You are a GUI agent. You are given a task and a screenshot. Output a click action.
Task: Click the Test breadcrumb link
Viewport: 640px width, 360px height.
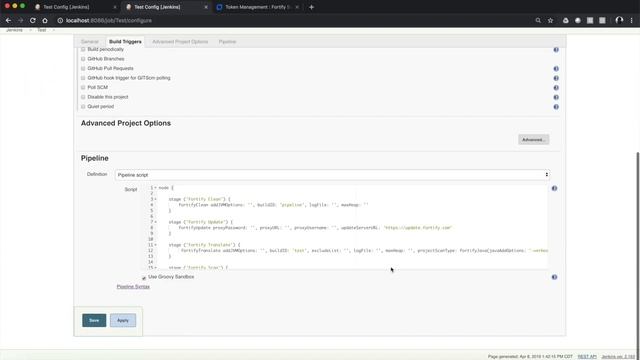pos(41,30)
